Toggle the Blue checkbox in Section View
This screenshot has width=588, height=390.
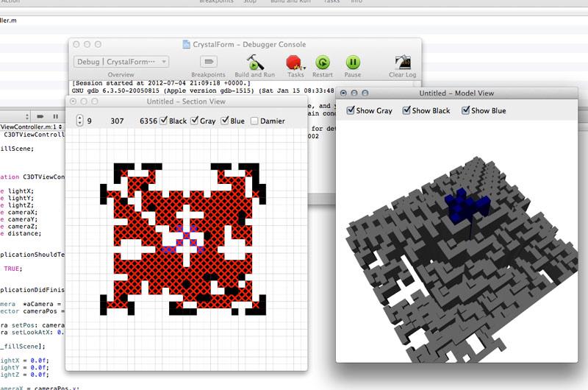pyautogui.click(x=223, y=121)
